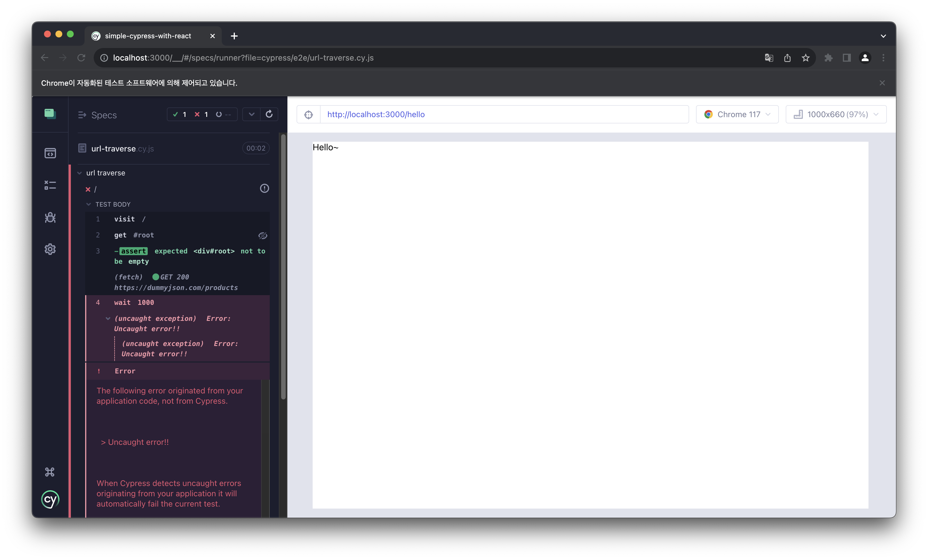Click the Cypress logo in sidebar

(50, 499)
